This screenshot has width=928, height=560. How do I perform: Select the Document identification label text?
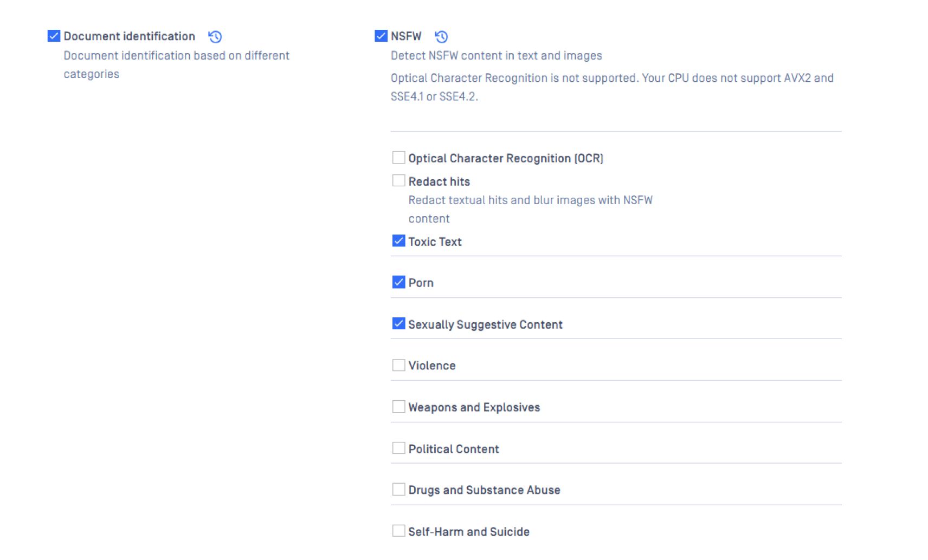[129, 36]
